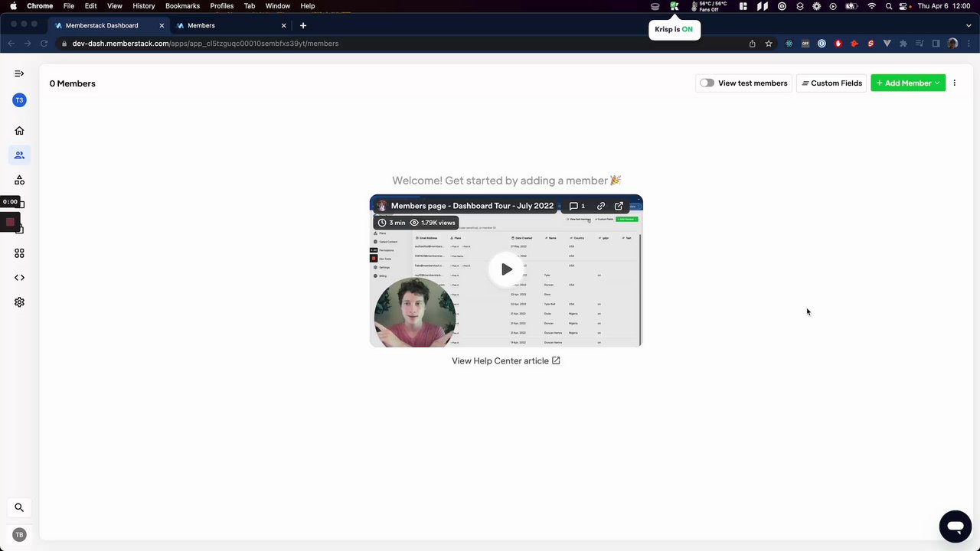The height and width of the screenshot is (551, 980).
Task: Open the red hand blocker extension
Action: tap(838, 44)
